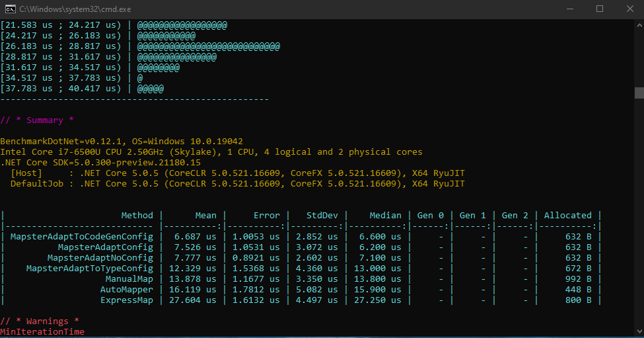Click the 'Gen 2' column header
Screen dimensions: 644x338
pos(515,216)
